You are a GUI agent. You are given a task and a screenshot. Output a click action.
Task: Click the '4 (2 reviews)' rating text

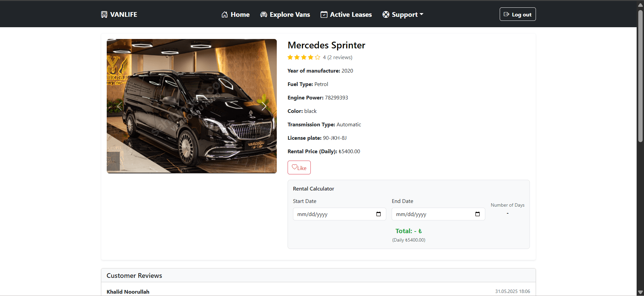coord(338,57)
